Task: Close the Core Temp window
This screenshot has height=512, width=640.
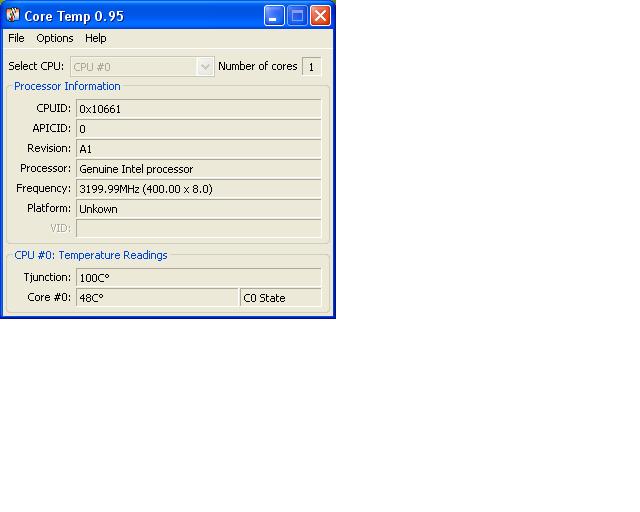Action: click(x=320, y=16)
